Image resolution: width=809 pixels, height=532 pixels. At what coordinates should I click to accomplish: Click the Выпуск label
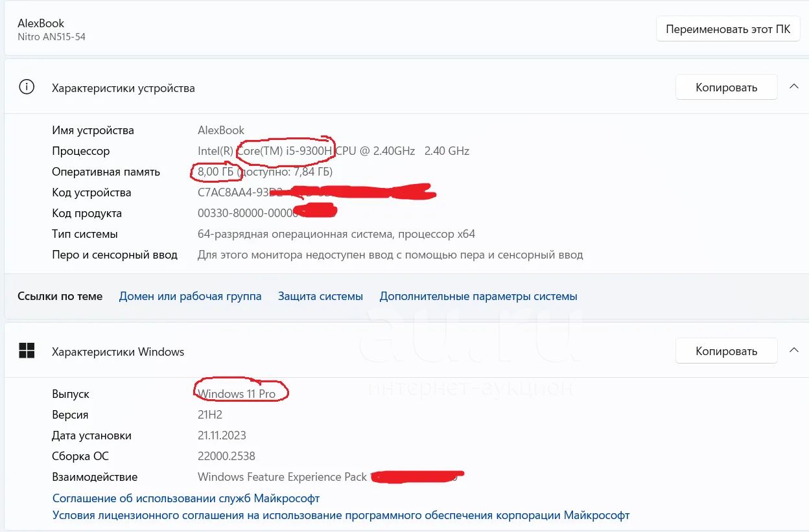tap(71, 394)
